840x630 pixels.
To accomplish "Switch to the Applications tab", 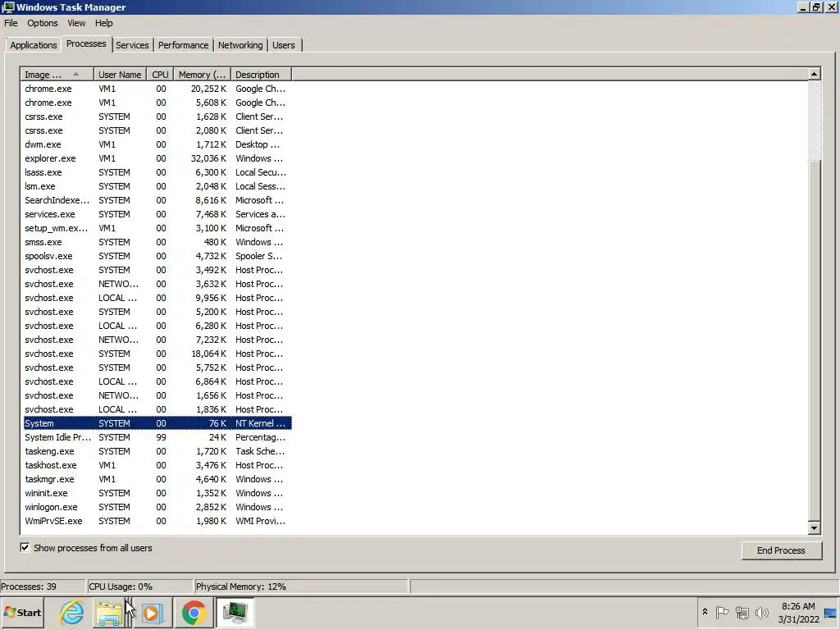I will [33, 45].
